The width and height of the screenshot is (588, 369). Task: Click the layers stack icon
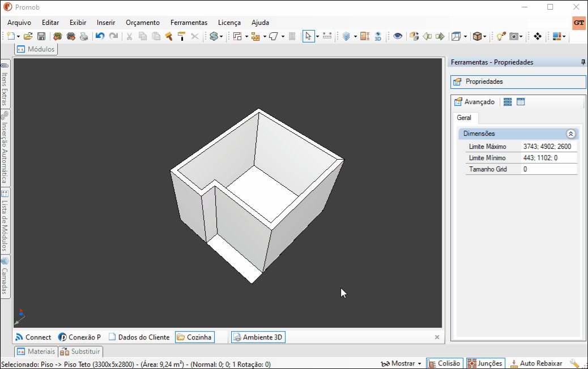tap(346, 36)
